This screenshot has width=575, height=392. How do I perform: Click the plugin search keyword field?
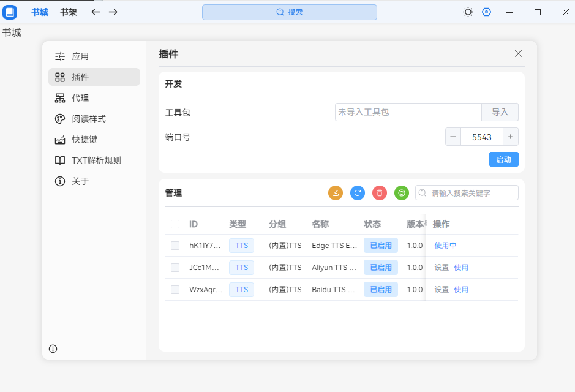click(467, 192)
